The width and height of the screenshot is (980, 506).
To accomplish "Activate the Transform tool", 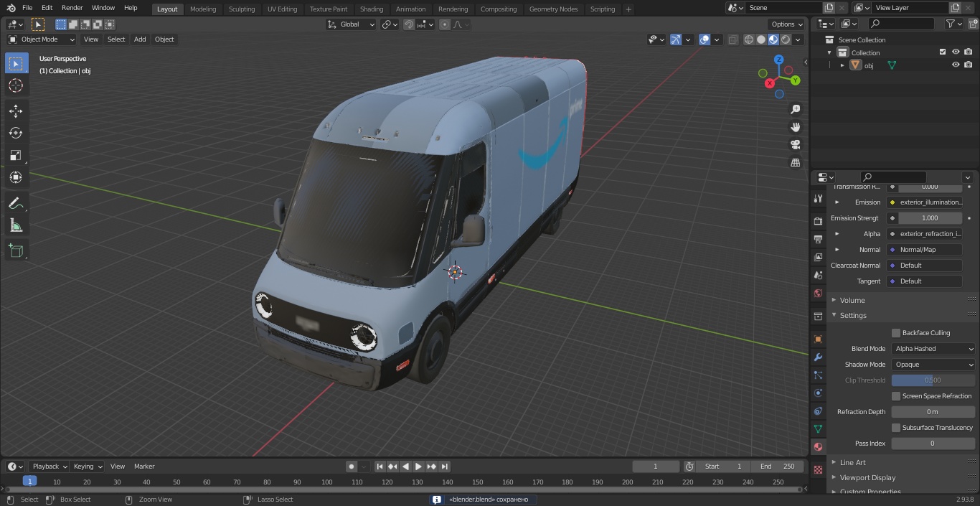I will pyautogui.click(x=16, y=177).
